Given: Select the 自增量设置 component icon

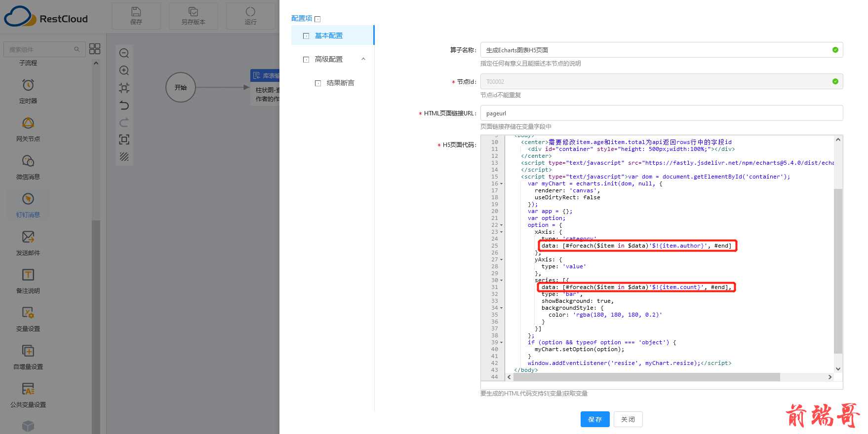Looking at the screenshot, I should [x=28, y=351].
